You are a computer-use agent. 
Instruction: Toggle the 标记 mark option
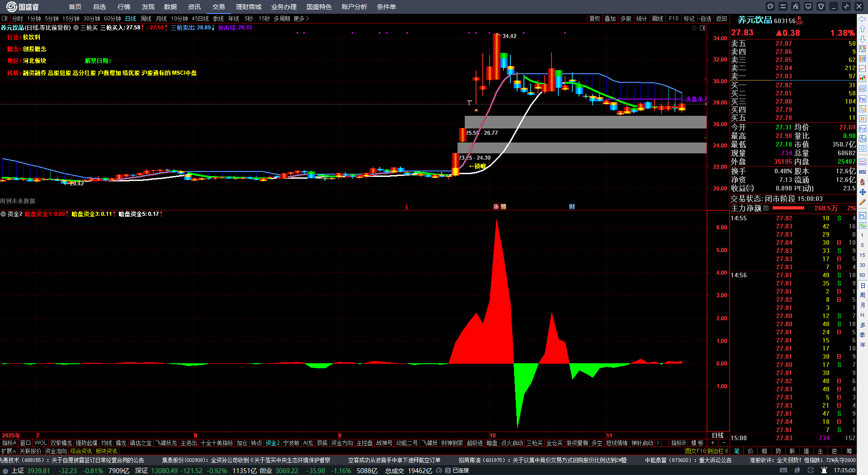coord(689,19)
